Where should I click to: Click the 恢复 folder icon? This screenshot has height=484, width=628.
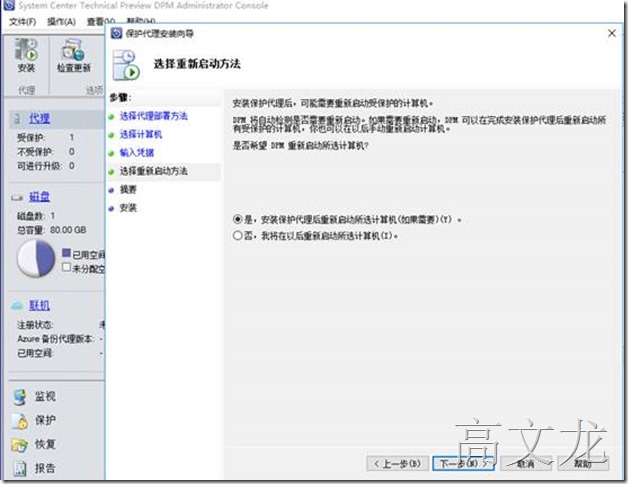pyautogui.click(x=20, y=445)
